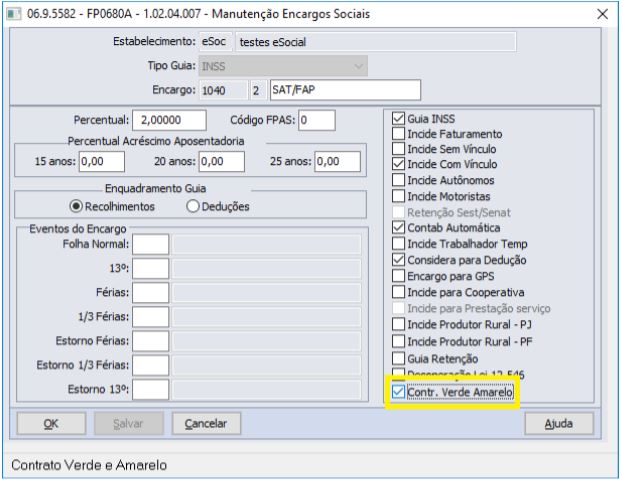The image size is (622, 486).
Task: Click the Encargo sequence field 2
Action: point(258,90)
